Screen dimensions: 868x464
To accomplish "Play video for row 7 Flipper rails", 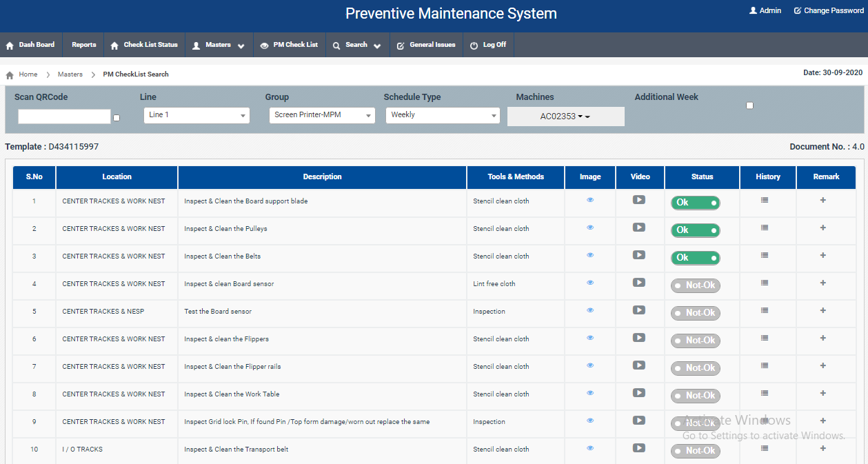I will [639, 365].
